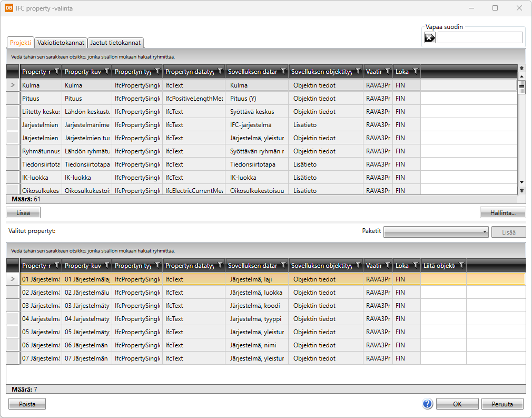Switch to the Jaetut tietokannat tab

[115, 43]
